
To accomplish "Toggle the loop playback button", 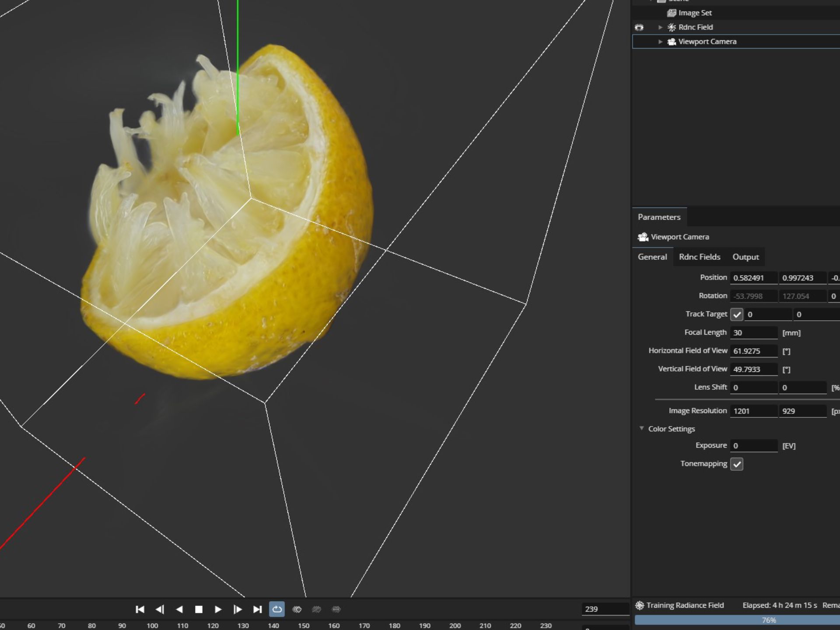I will [277, 609].
